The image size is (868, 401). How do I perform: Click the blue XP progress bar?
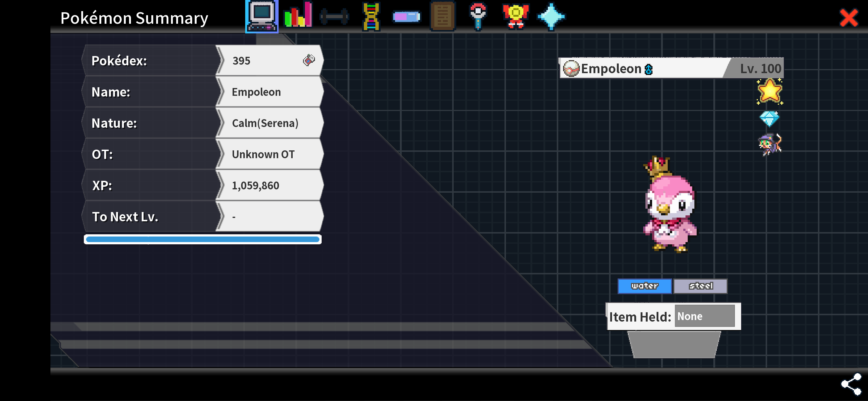[203, 239]
